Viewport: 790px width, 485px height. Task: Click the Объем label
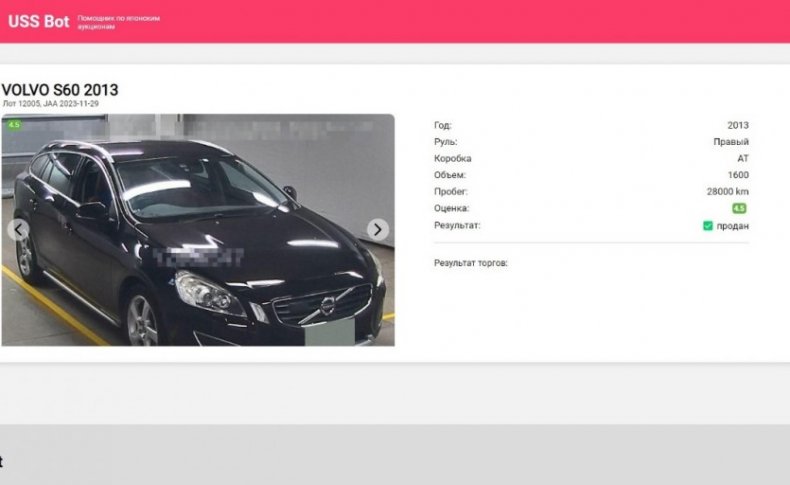point(449,175)
